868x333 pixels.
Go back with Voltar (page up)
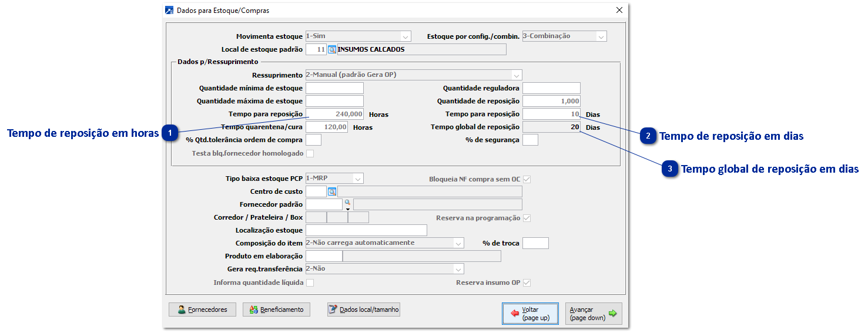pyautogui.click(x=530, y=314)
